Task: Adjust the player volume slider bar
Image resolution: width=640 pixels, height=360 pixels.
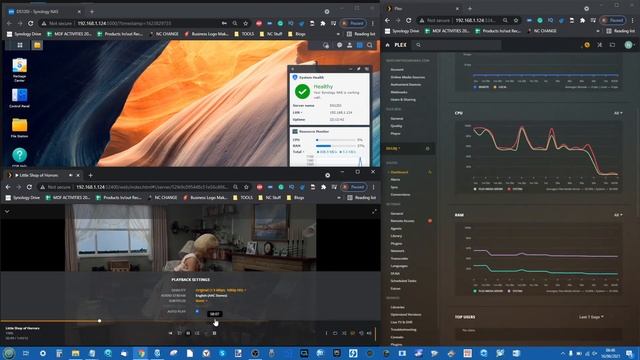Action: [x=375, y=334]
